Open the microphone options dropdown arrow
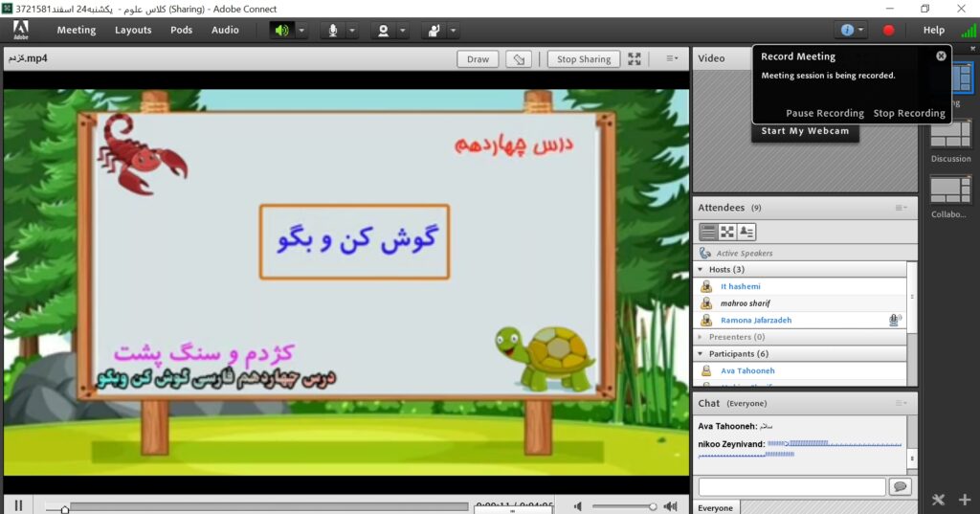980x514 pixels. point(352,30)
